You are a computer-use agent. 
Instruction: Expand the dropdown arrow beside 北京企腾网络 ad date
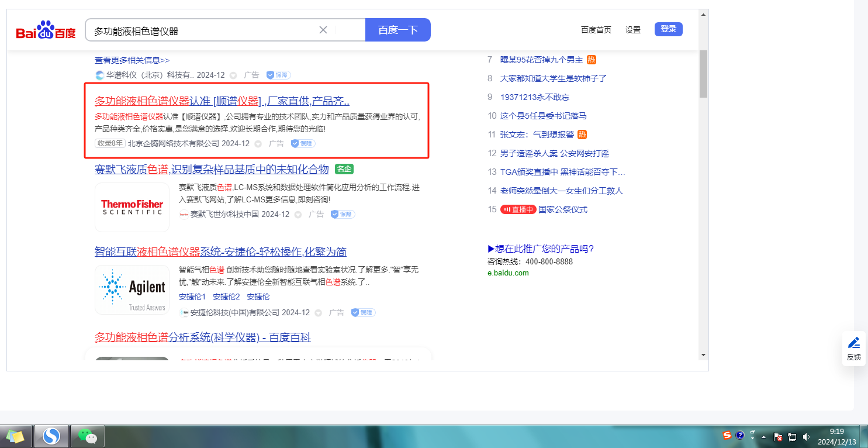(x=258, y=144)
